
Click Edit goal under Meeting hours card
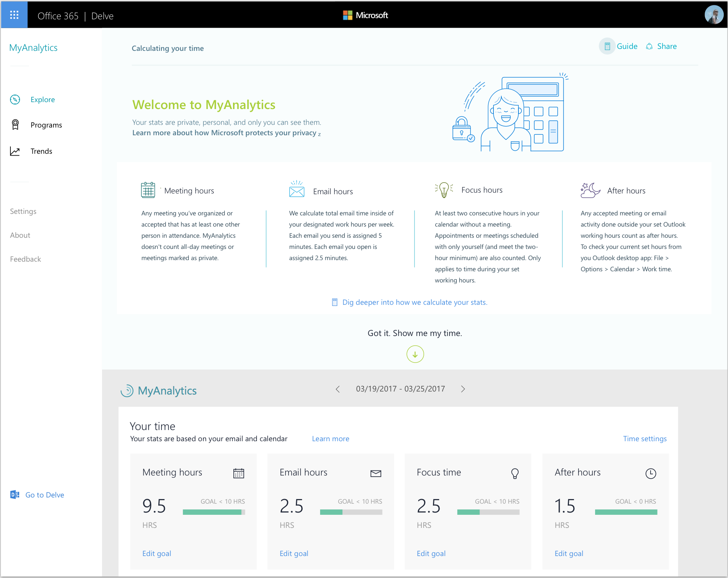point(157,553)
